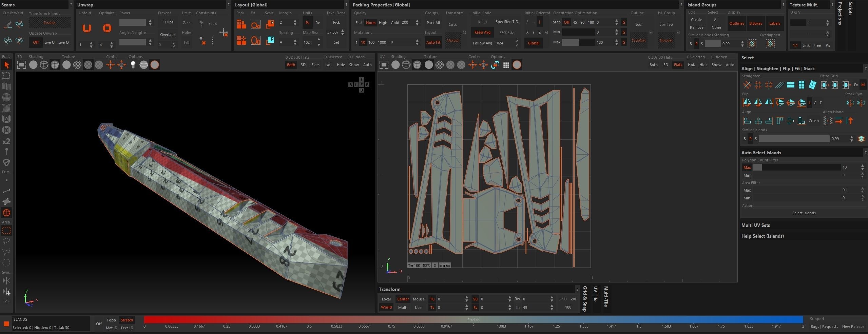Open the vertical Scripts tab

(x=850, y=9)
